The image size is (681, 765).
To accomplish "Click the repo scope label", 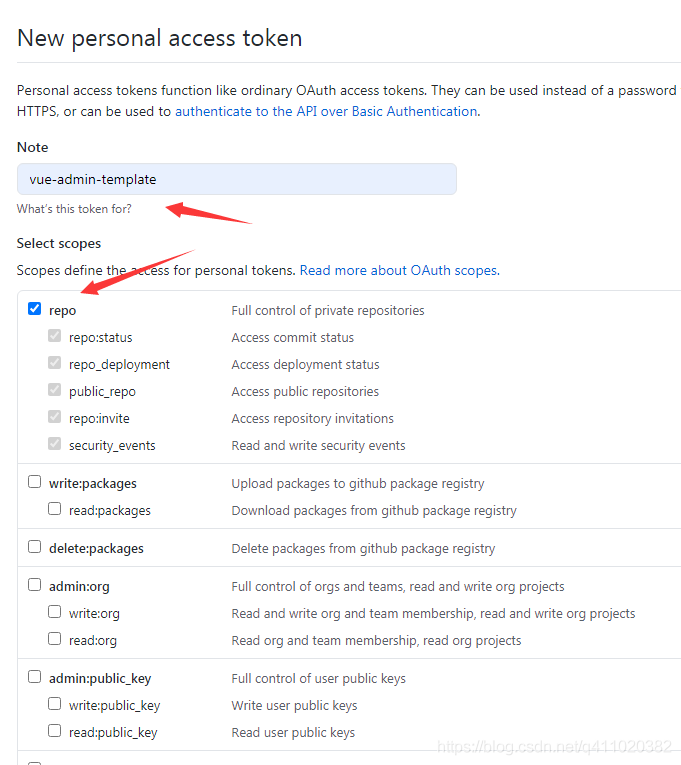I will 63,311.
